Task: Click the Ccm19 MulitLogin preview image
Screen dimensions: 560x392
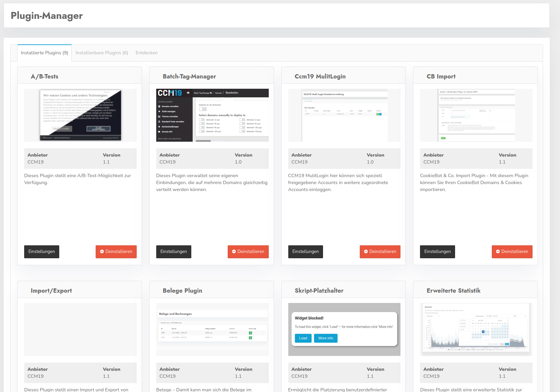Action: pyautogui.click(x=344, y=115)
